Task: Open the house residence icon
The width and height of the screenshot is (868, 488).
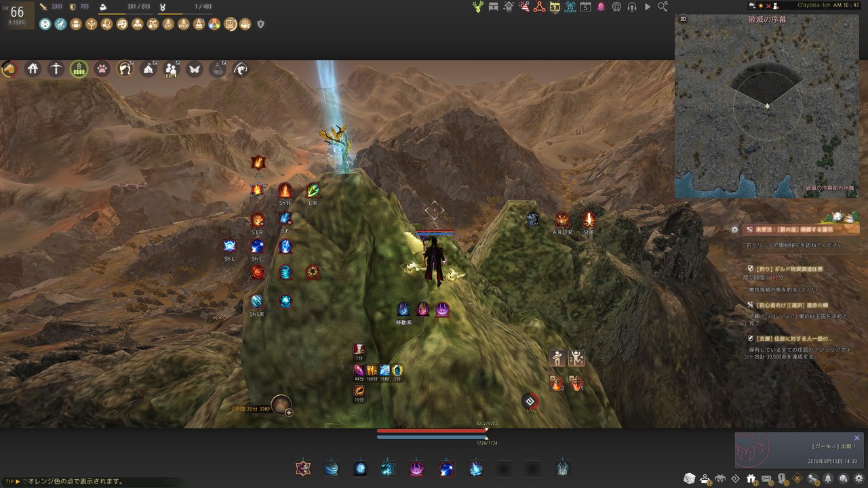Action: tap(33, 69)
